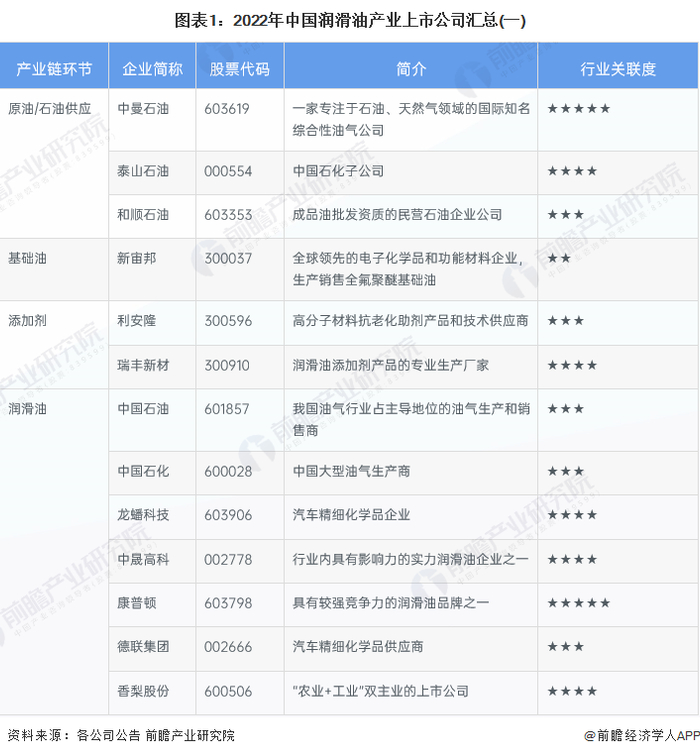
Task: Click company name 中曼石油
Action: tap(143, 108)
